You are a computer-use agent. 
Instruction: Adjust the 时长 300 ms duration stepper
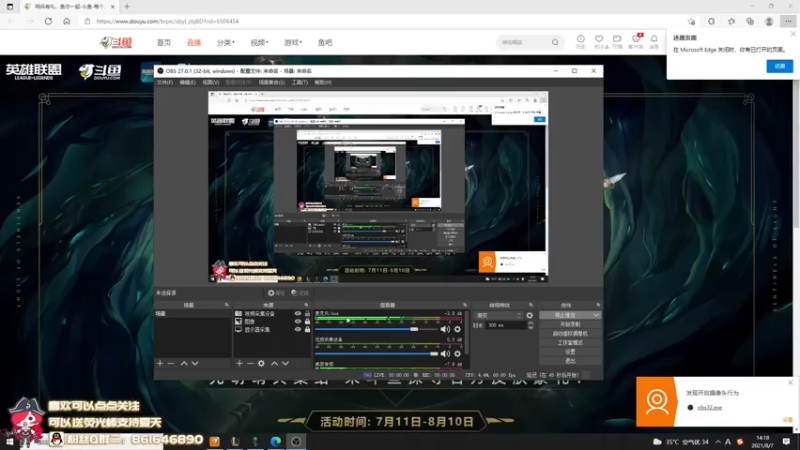click(x=530, y=325)
